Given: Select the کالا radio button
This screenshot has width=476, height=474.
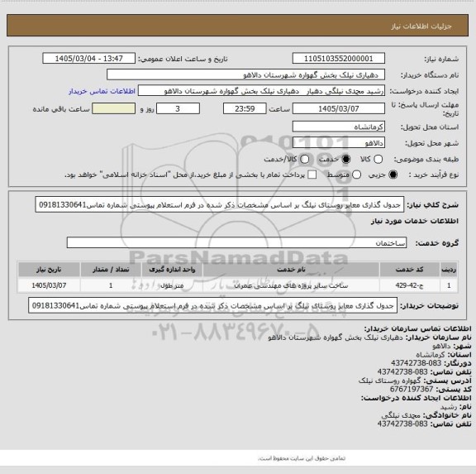Looking at the screenshot, I should (x=378, y=159).
